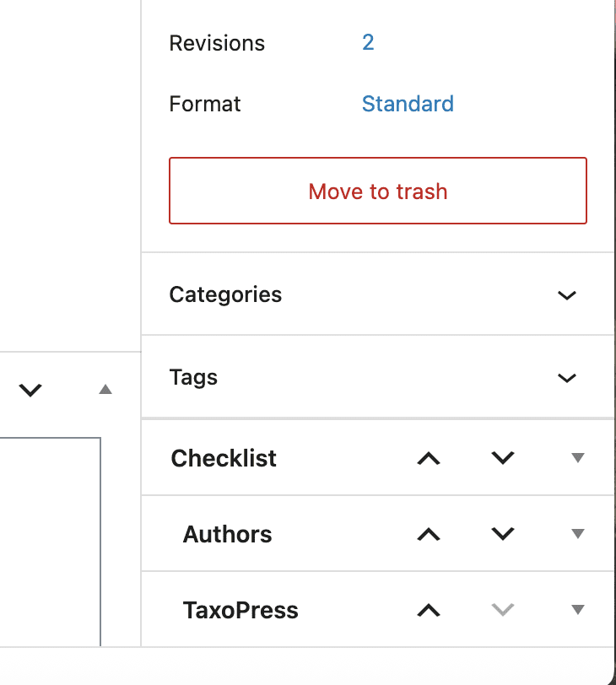Click the Checklist panel title

[x=223, y=458]
